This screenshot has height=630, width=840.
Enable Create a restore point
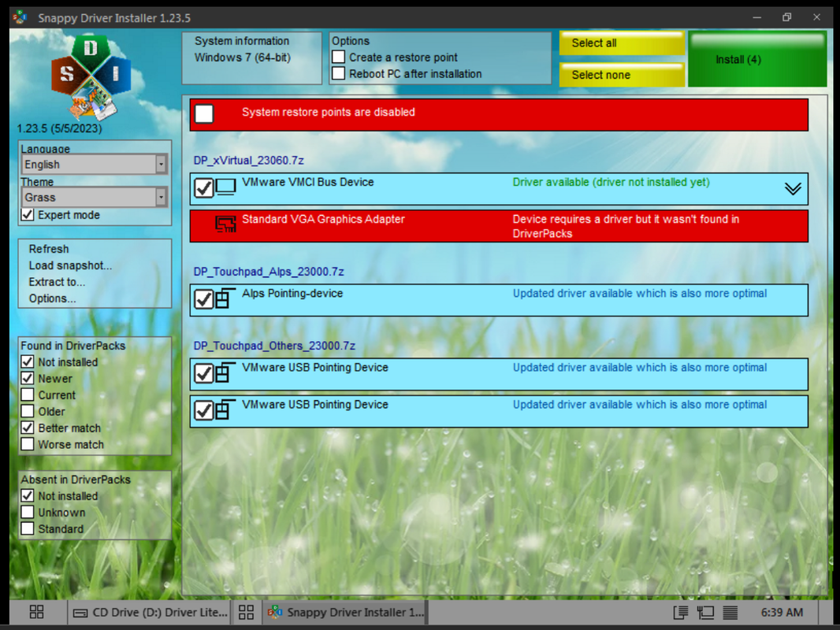click(x=339, y=57)
